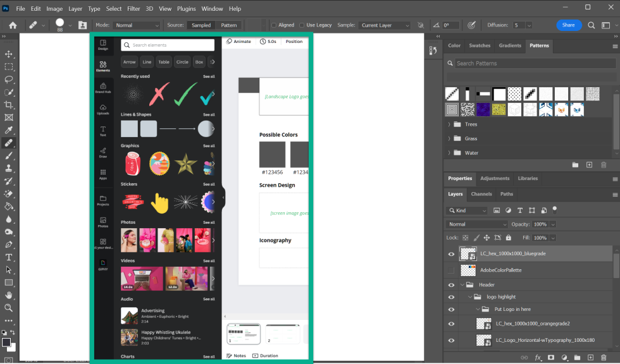This screenshot has width=620, height=364.
Task: Click See all next to Graphics
Action: point(209,146)
